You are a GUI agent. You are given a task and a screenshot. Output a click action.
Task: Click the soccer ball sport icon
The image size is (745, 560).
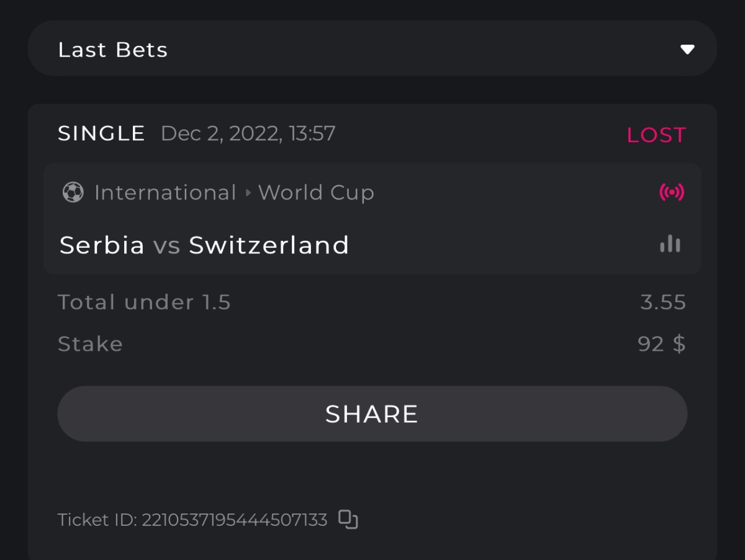[x=73, y=192]
